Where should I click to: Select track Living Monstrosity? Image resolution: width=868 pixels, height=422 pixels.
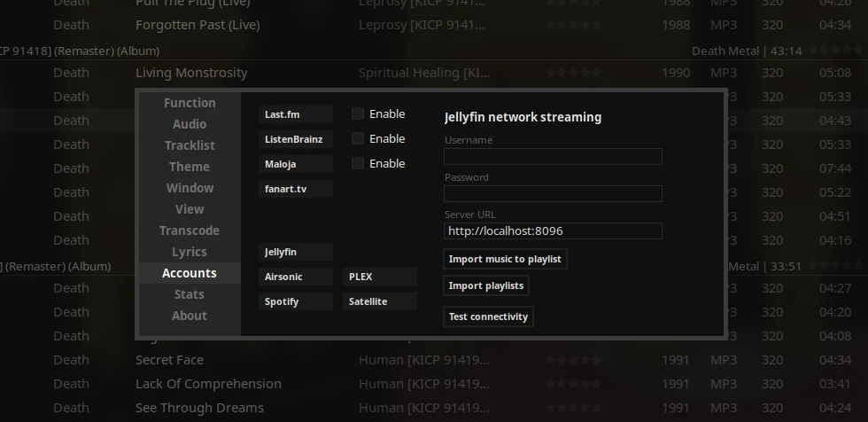click(191, 73)
